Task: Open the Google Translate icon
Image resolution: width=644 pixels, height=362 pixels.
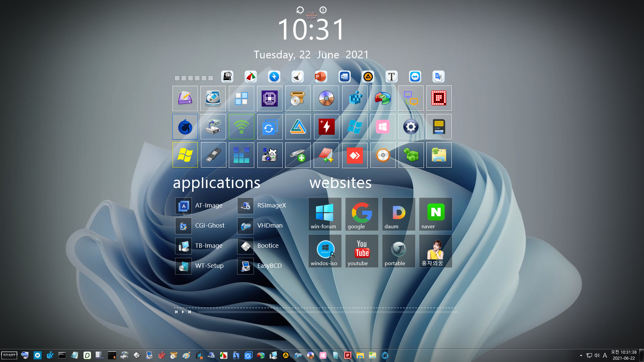Action: 438,77
